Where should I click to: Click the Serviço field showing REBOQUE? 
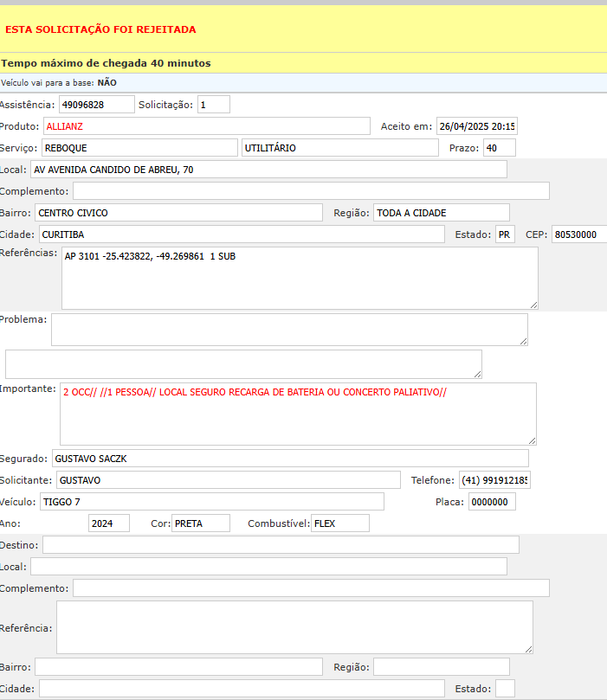(139, 148)
